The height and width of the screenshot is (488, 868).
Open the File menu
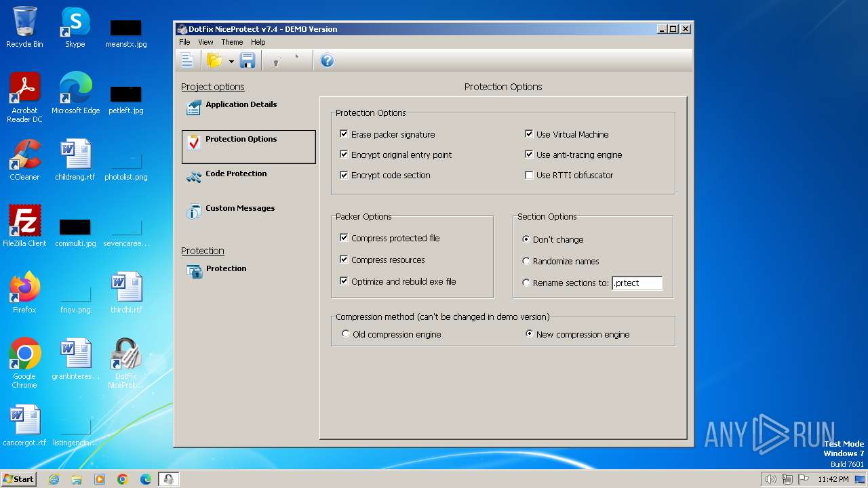[x=184, y=42]
